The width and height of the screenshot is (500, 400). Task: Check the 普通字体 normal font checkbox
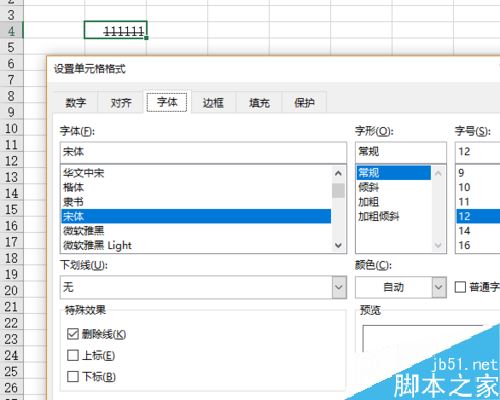pyautogui.click(x=460, y=287)
